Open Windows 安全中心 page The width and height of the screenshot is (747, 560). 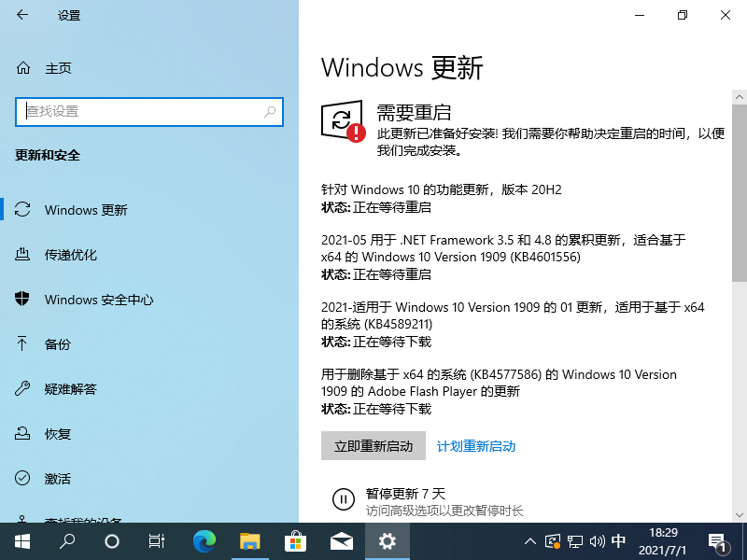(x=99, y=300)
